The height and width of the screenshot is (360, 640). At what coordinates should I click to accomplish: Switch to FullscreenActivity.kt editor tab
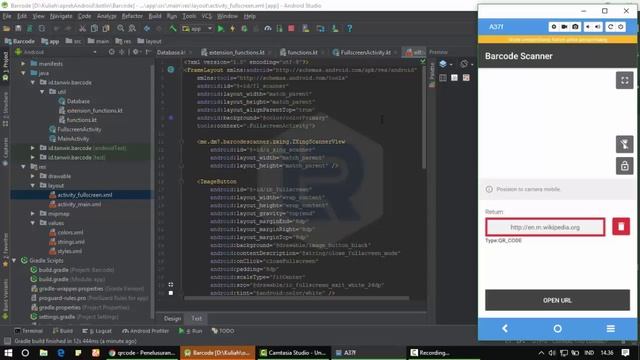pos(365,53)
